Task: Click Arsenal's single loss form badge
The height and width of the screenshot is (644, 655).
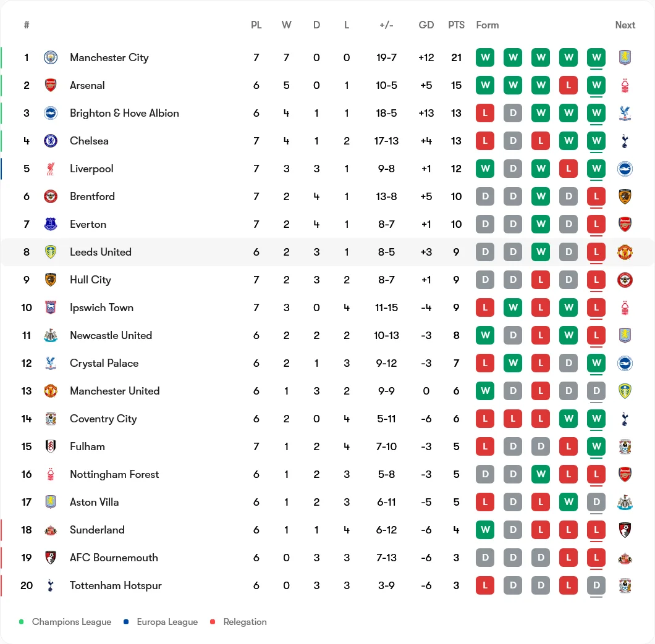Action: [x=568, y=85]
